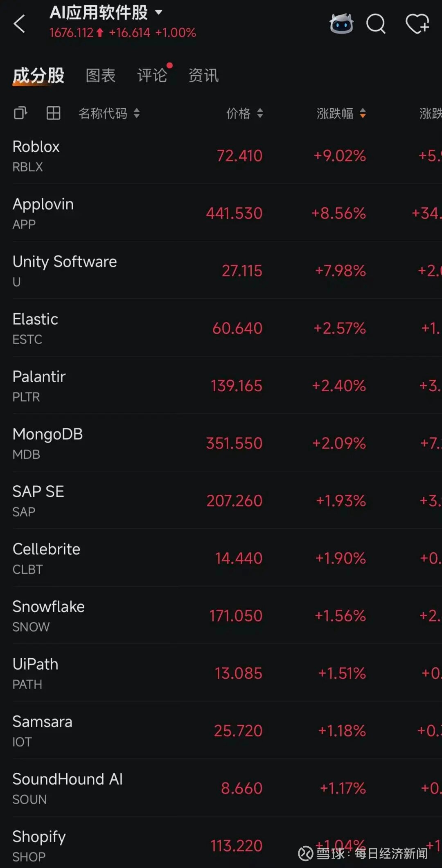Open the 评论 tab
Viewport: 442px width, 868px height.
[152, 76]
